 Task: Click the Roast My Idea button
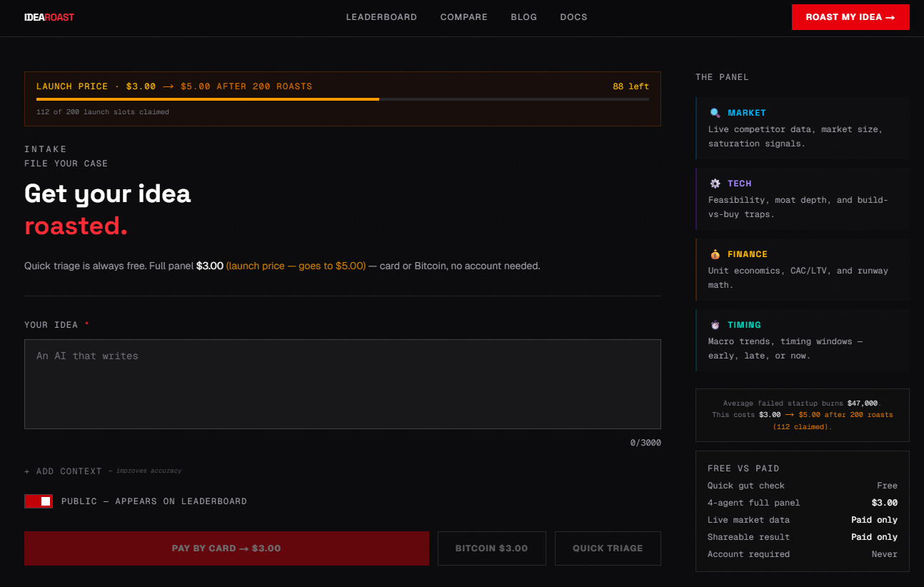pos(850,17)
